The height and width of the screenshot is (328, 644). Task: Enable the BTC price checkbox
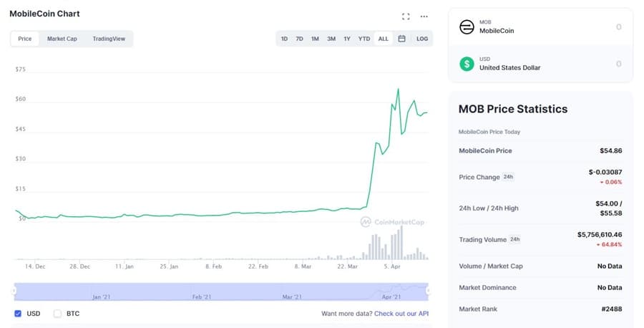(58, 314)
